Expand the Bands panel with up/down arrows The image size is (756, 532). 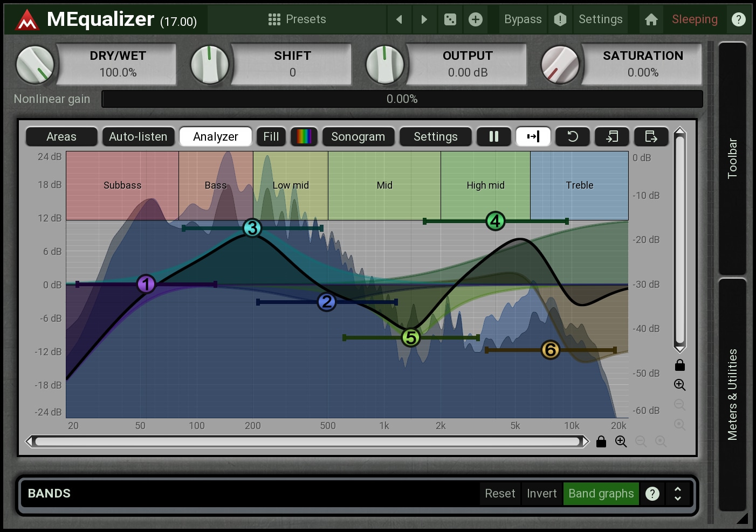click(677, 493)
